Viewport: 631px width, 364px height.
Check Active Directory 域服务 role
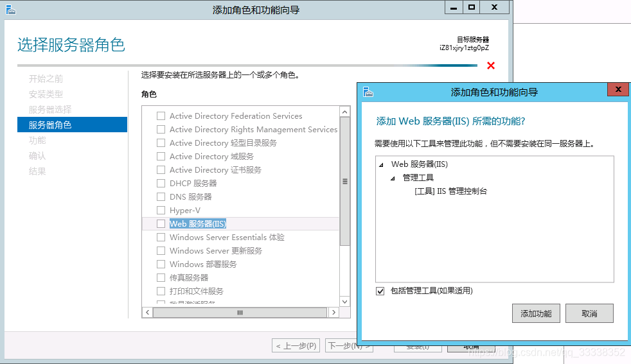(x=161, y=157)
